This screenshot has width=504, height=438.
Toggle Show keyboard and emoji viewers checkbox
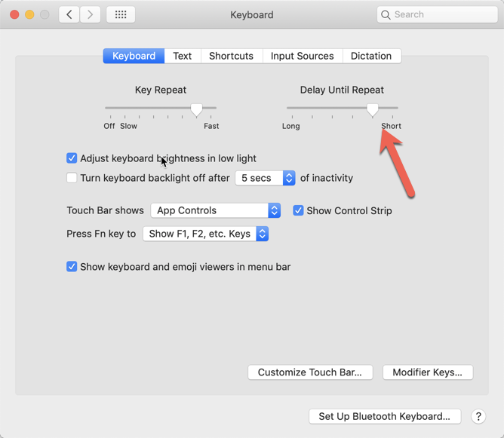72,267
